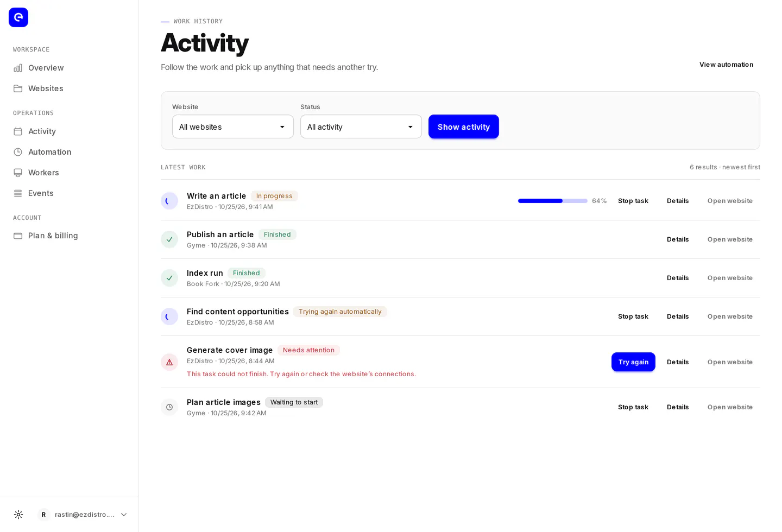782x532 pixels.
Task: Click the Trying again automatically status badge
Action: pos(340,312)
